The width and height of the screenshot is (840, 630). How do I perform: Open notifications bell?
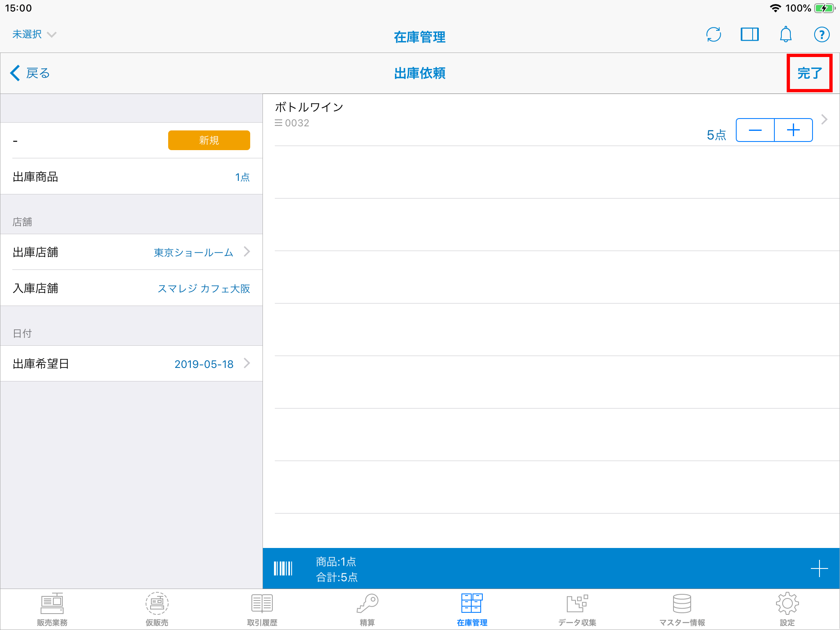[x=785, y=34]
